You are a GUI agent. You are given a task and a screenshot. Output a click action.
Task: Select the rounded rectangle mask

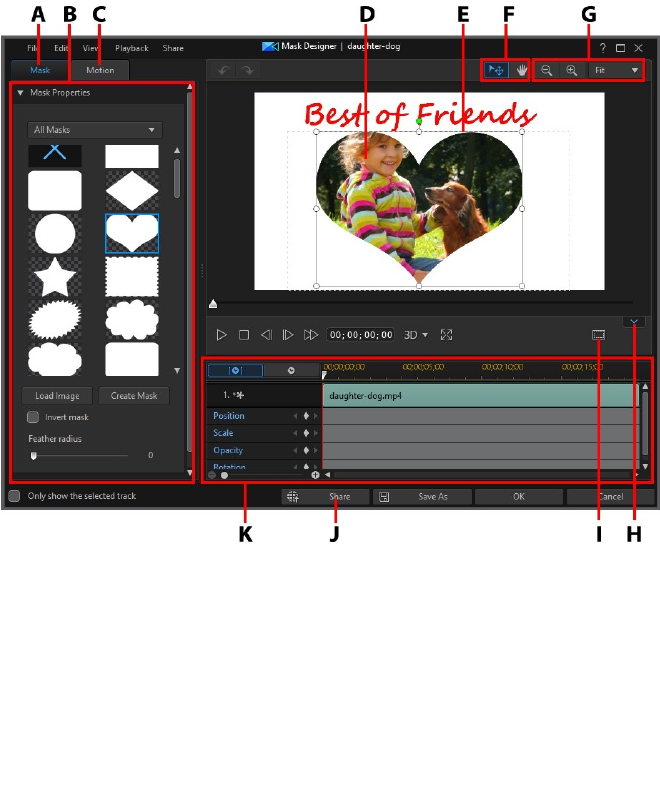click(x=55, y=190)
